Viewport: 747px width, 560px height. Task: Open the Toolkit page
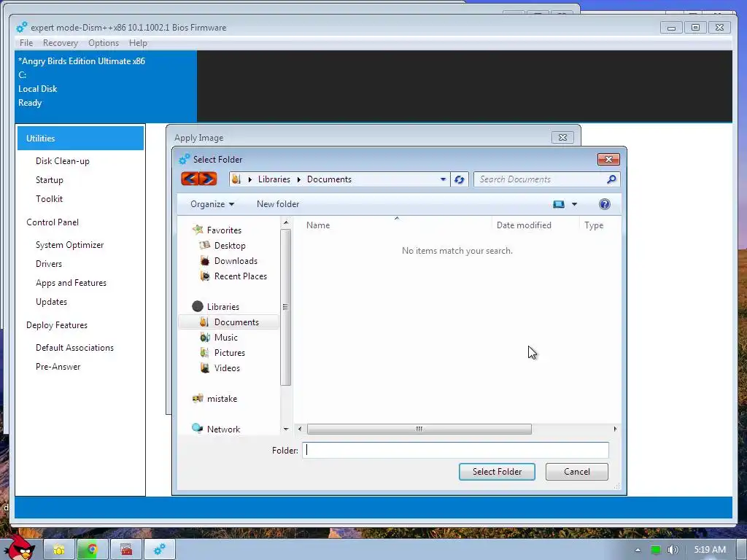click(49, 199)
